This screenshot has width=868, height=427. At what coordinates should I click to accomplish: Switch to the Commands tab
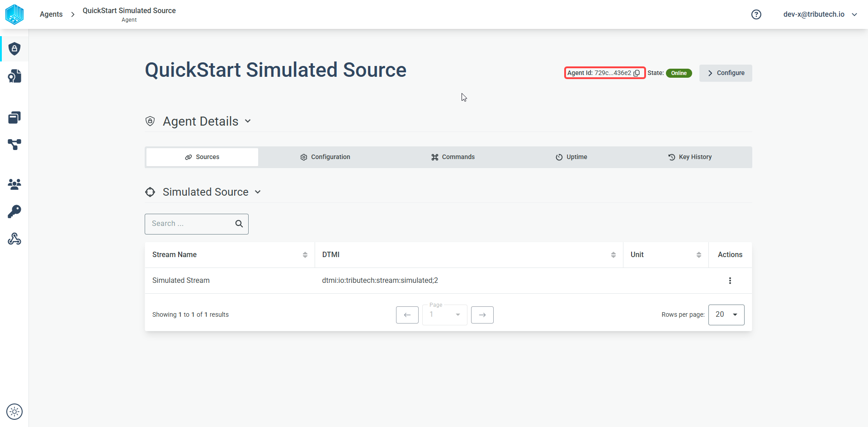[453, 157]
